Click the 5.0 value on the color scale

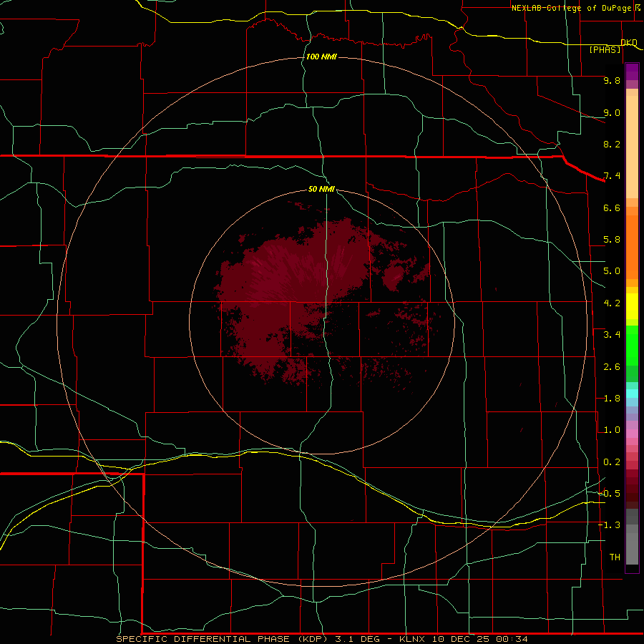click(x=612, y=271)
